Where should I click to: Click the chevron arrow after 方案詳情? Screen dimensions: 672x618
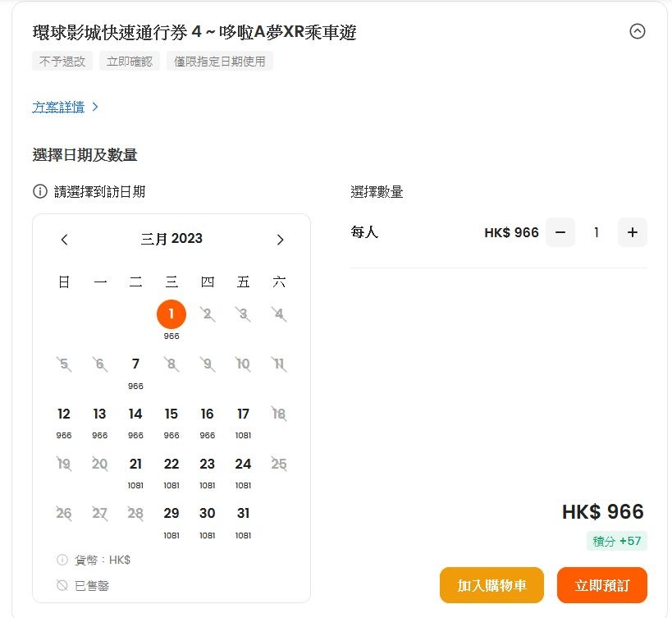(x=95, y=107)
